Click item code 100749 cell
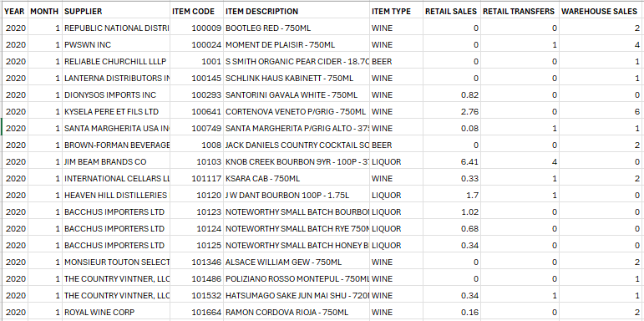Viewport: 644px width, 321px height. [x=197, y=128]
